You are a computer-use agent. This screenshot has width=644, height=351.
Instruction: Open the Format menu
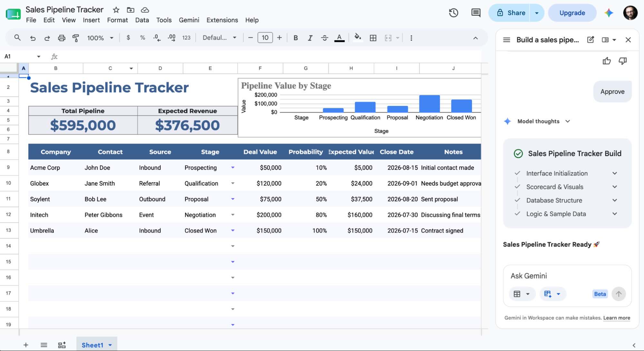point(117,20)
